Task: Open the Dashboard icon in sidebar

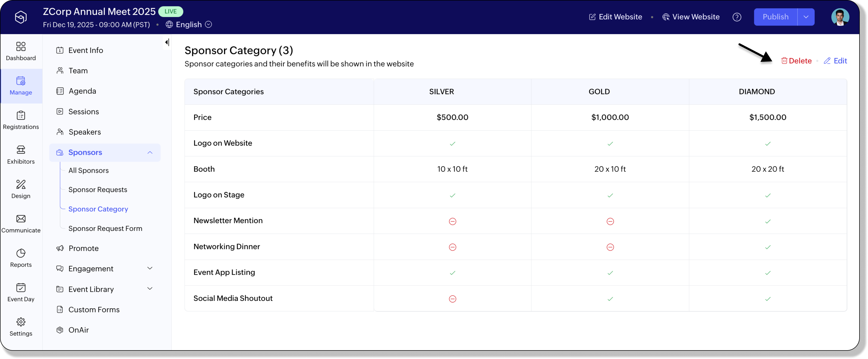Action: 21,46
